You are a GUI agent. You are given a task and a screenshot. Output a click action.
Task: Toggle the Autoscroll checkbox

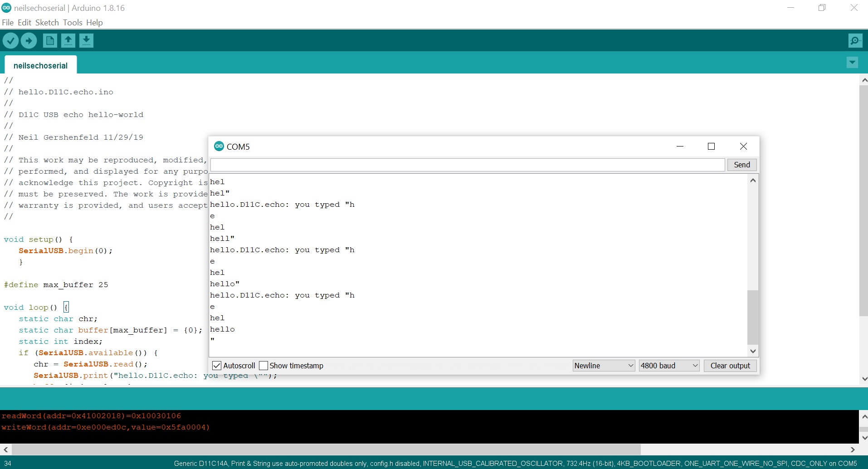pos(217,366)
